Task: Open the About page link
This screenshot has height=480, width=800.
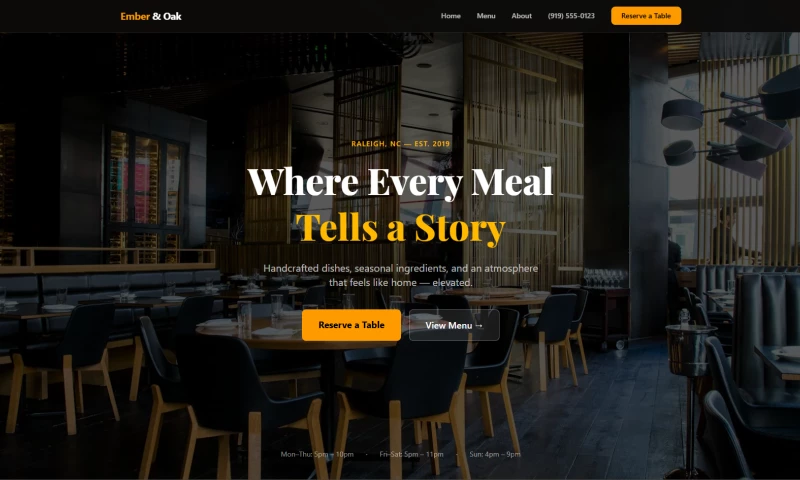Action: pos(521,16)
